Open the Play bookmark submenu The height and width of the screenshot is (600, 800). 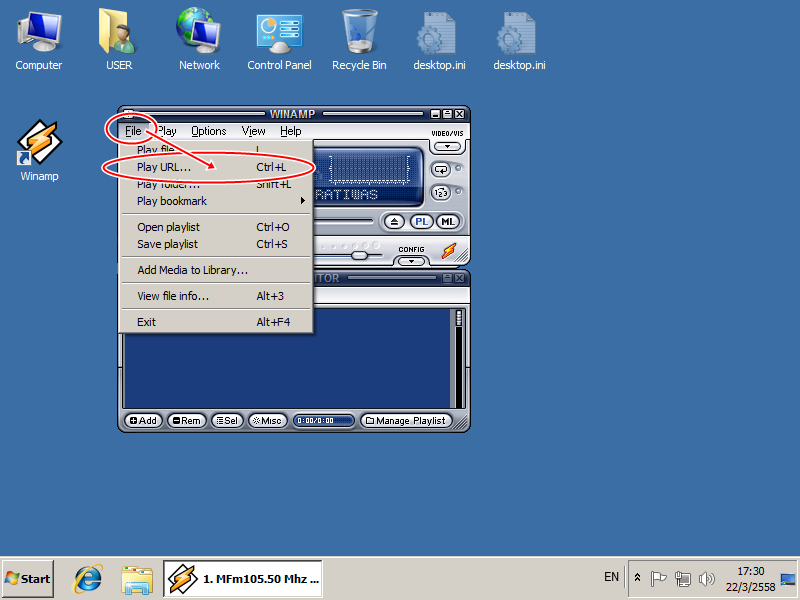216,201
